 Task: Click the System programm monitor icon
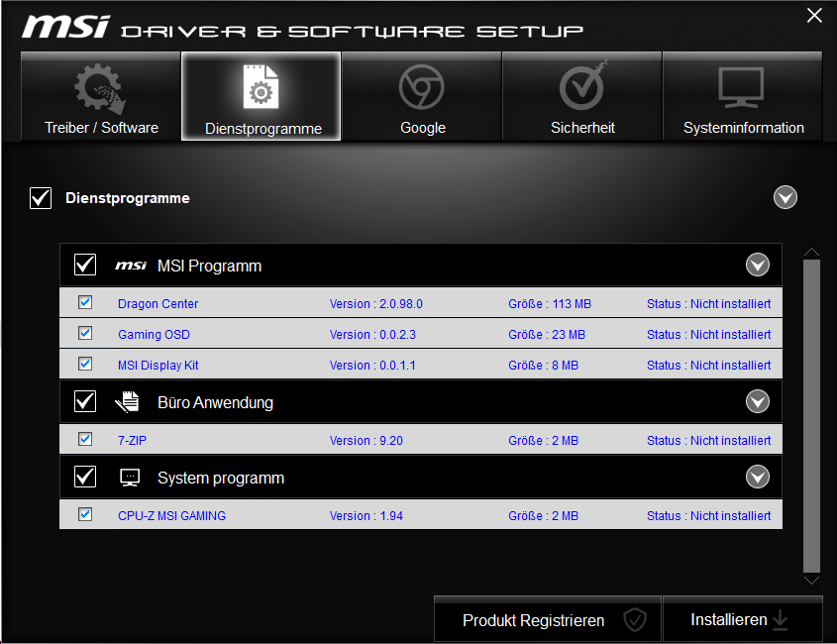point(130,478)
